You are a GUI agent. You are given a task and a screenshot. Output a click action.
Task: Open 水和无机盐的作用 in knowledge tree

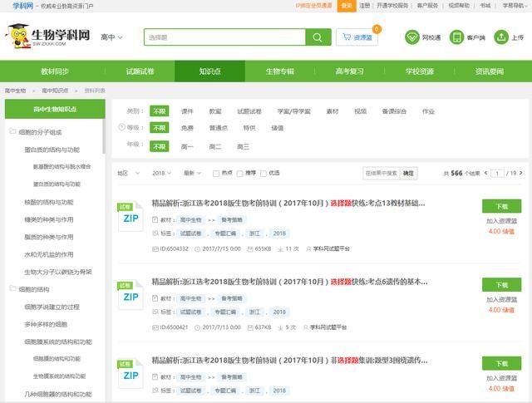click(x=49, y=254)
